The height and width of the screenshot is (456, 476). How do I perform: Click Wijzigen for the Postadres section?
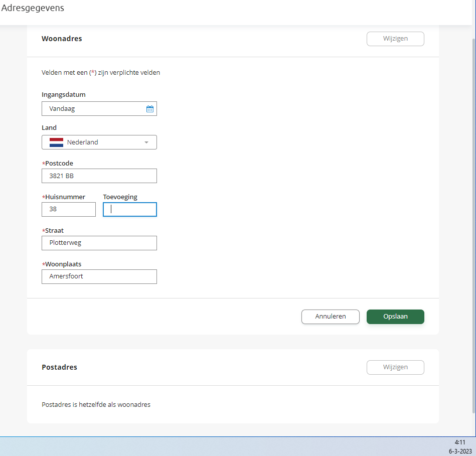395,367
